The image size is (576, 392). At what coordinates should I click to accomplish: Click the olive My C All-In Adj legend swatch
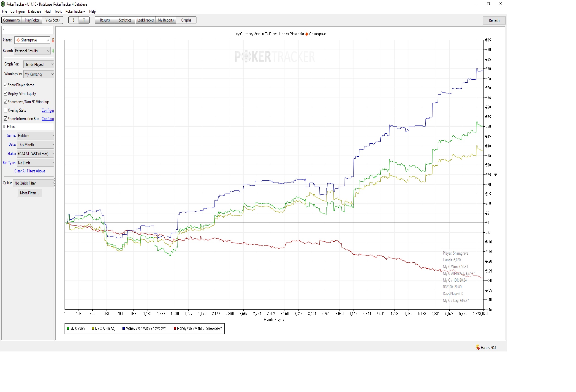tap(93, 329)
